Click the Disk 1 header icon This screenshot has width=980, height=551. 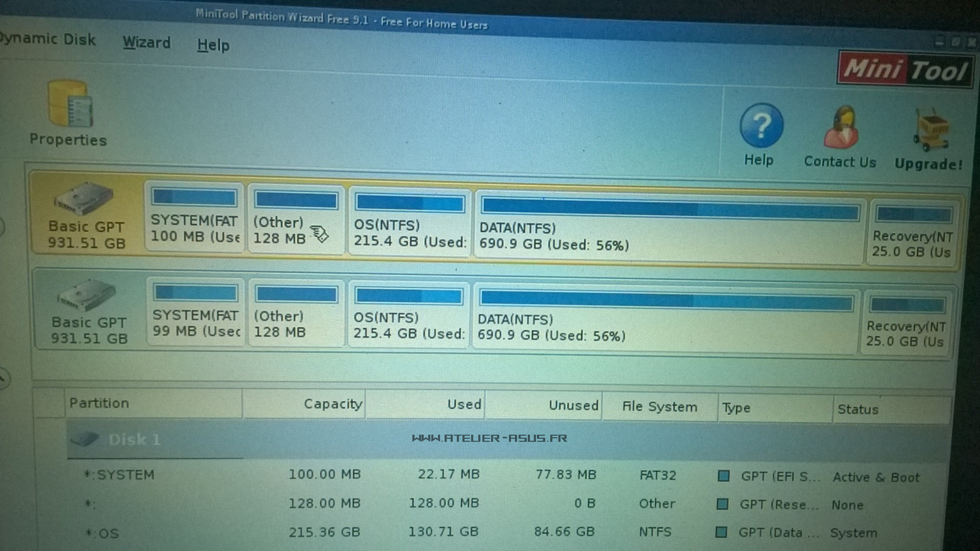[x=84, y=439]
